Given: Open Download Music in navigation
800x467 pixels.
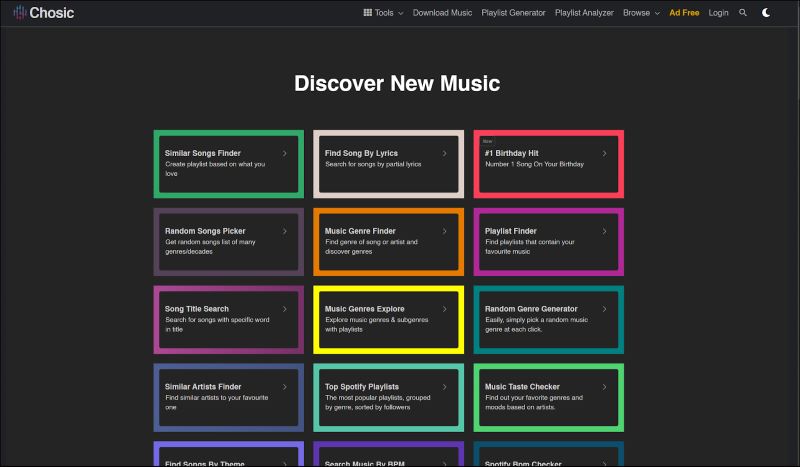Looking at the screenshot, I should pos(442,13).
